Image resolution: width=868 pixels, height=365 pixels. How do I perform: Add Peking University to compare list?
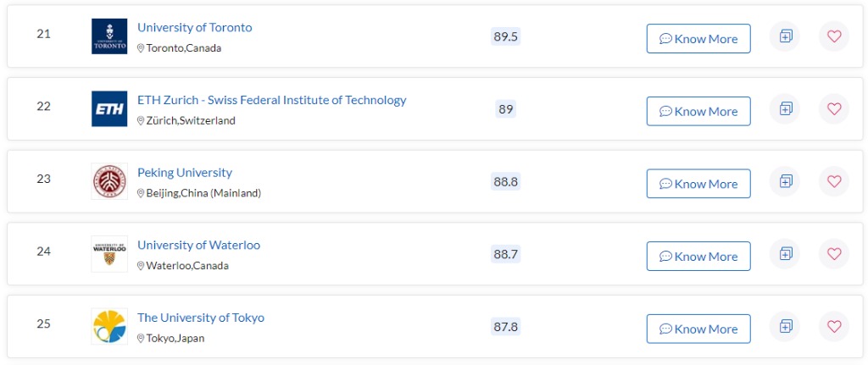pyautogui.click(x=785, y=181)
